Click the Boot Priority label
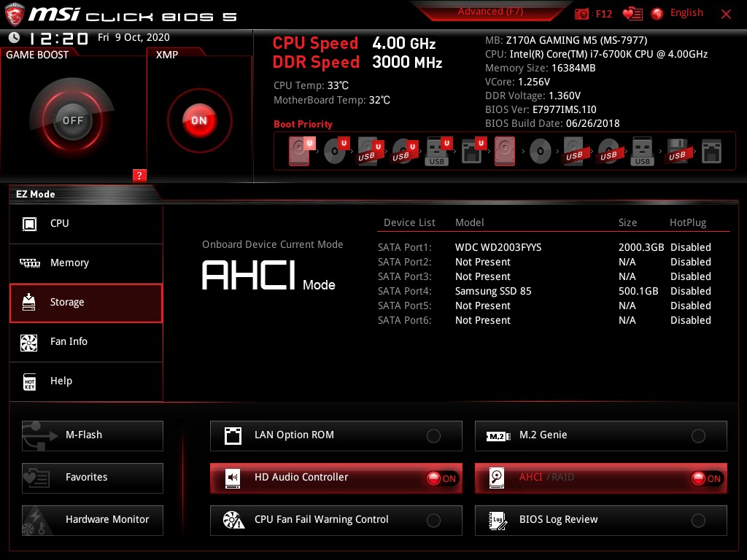Viewport: 747px width, 560px height. coord(303,124)
